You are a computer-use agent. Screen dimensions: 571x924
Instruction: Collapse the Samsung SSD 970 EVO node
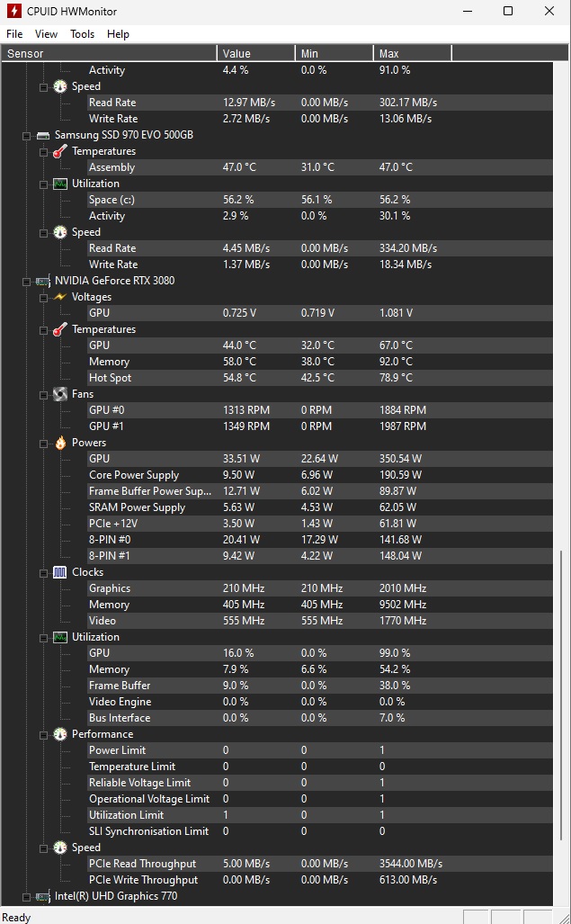pos(26,136)
